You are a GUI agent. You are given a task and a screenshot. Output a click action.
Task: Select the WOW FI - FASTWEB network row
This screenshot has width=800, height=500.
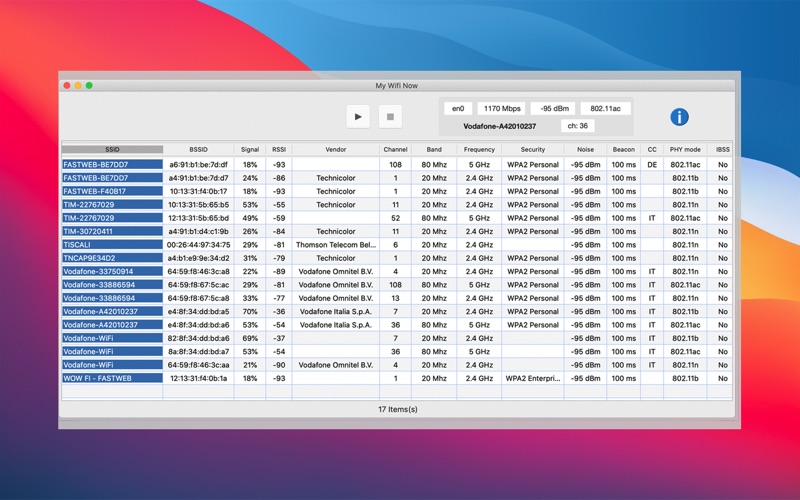(x=397, y=379)
